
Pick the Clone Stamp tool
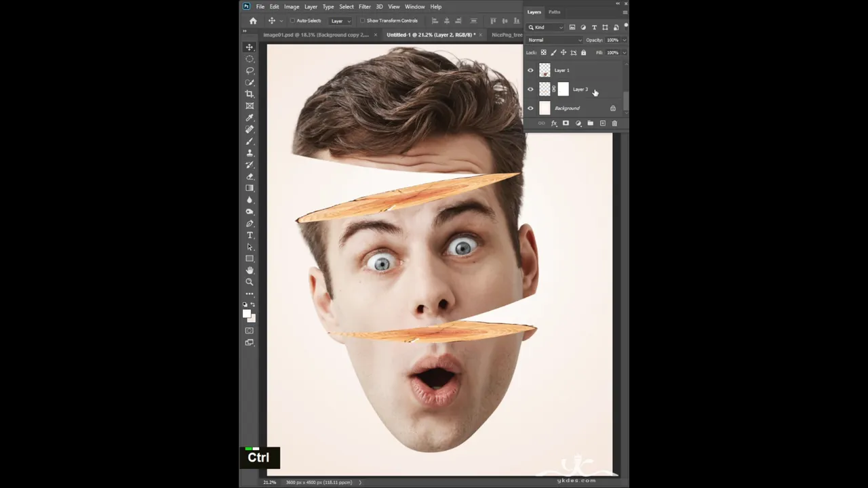coord(250,153)
